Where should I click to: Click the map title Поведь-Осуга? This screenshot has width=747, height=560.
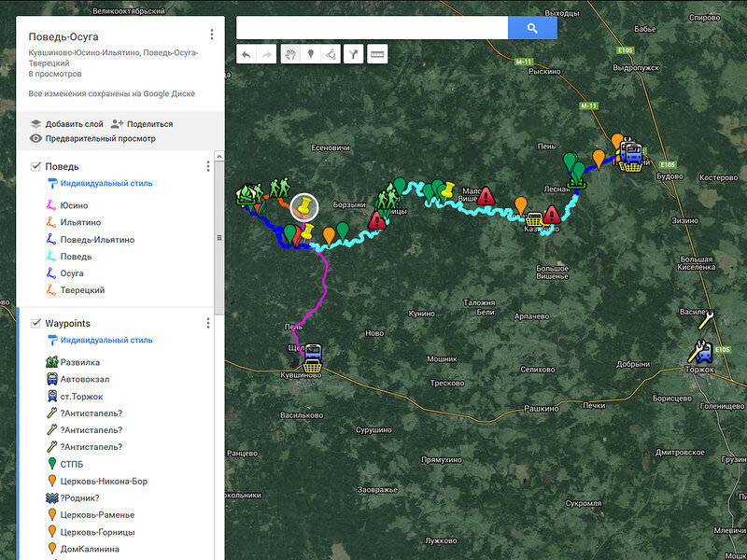click(63, 36)
